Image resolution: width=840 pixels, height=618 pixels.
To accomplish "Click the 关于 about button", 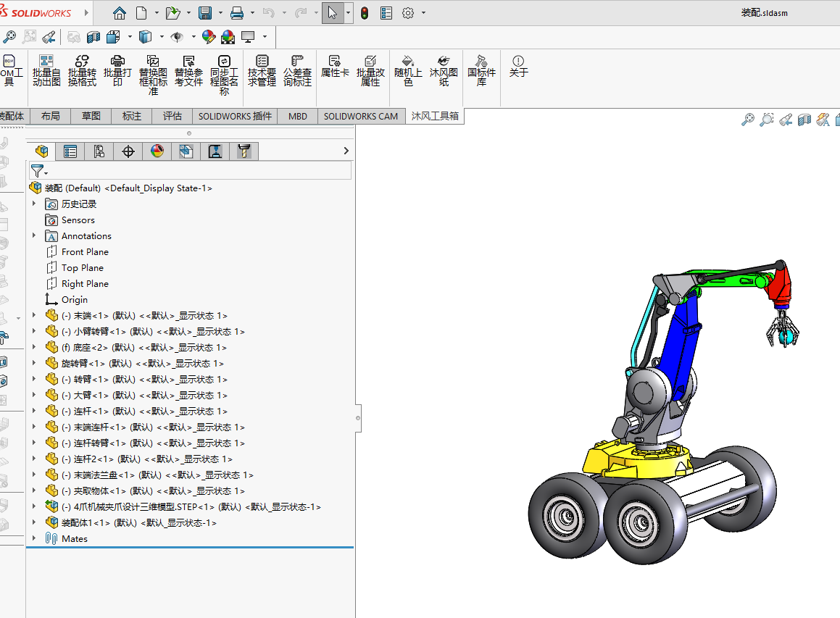I will point(518,66).
